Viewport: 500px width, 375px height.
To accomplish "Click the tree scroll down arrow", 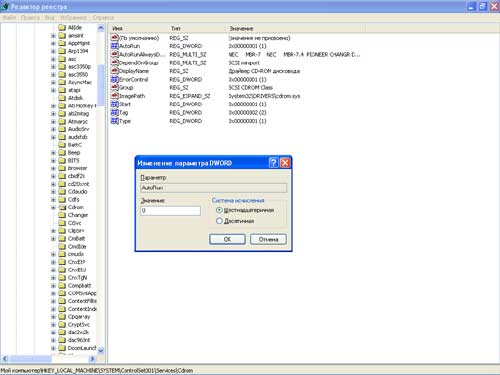I will [101, 350].
